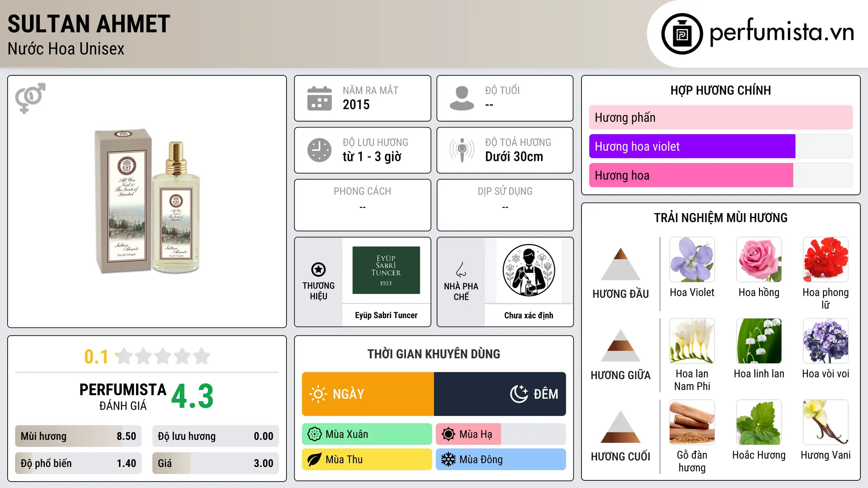Image resolution: width=868 pixels, height=488 pixels.
Task: Click the Độ lưu hương 0.00 score bar
Action: (x=216, y=436)
